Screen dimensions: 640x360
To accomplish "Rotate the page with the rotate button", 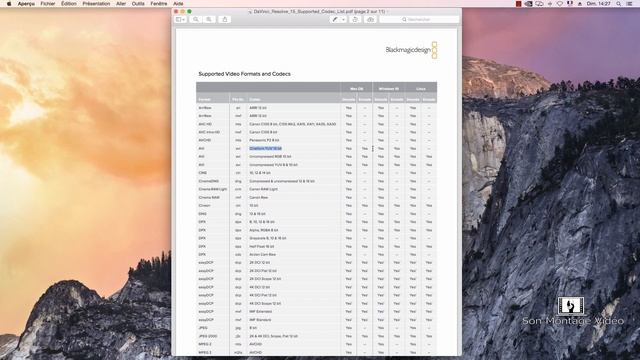I will pyautogui.click(x=355, y=19).
